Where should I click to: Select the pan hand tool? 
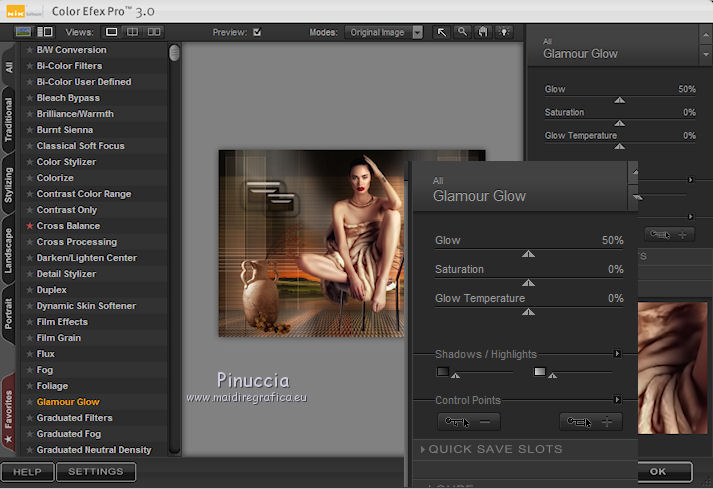click(482, 32)
